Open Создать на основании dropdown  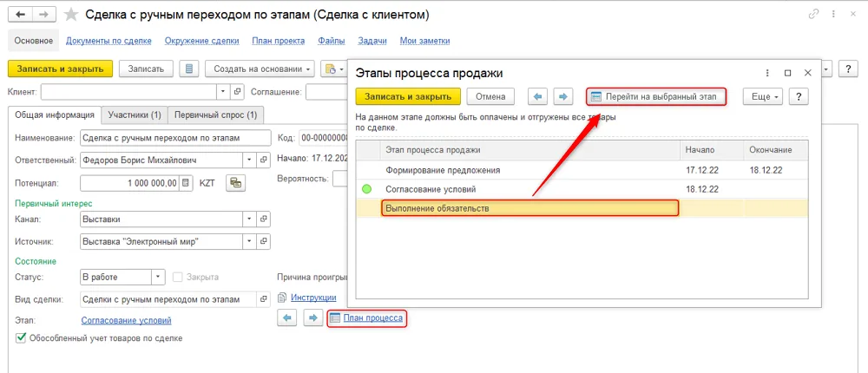coord(260,69)
